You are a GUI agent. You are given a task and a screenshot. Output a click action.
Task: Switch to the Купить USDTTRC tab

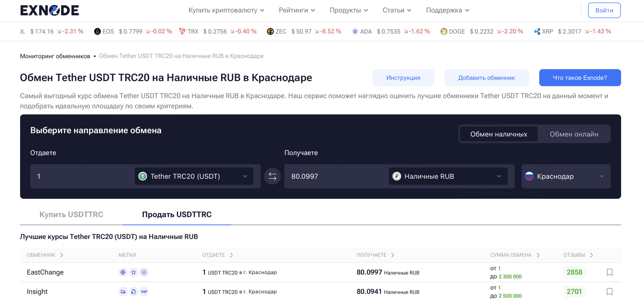tap(71, 214)
